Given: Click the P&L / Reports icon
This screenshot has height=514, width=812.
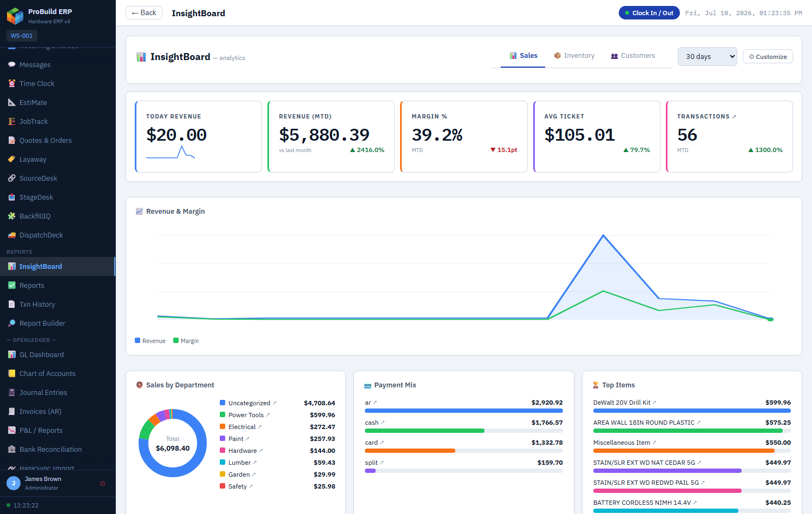Looking at the screenshot, I should (x=11, y=430).
